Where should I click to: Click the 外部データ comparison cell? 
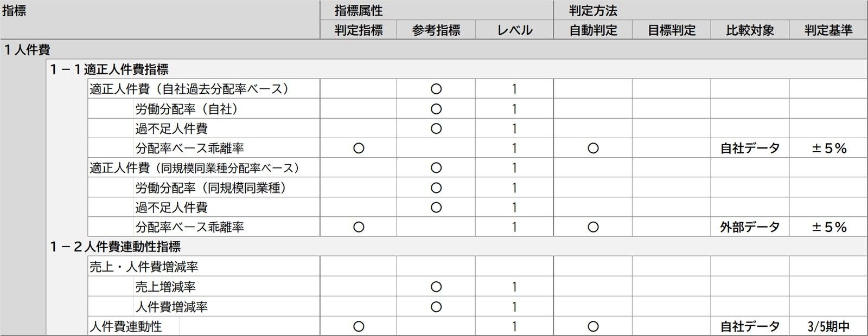(x=750, y=227)
